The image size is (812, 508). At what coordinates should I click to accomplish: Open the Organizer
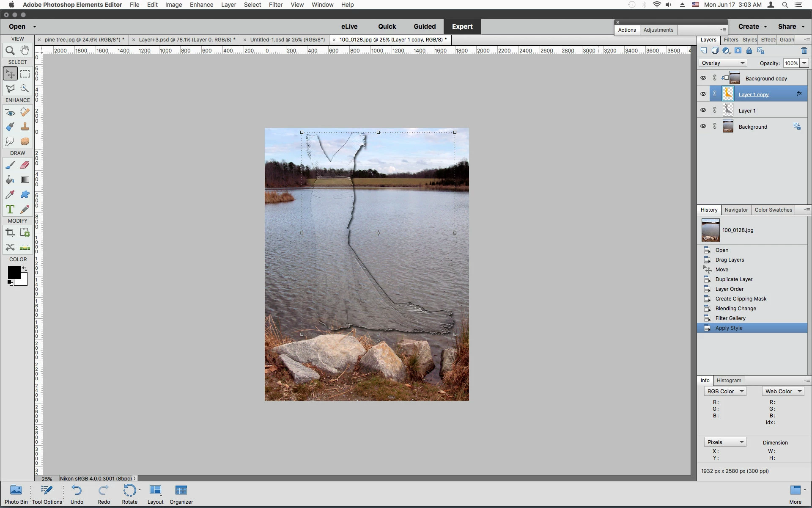click(x=181, y=494)
